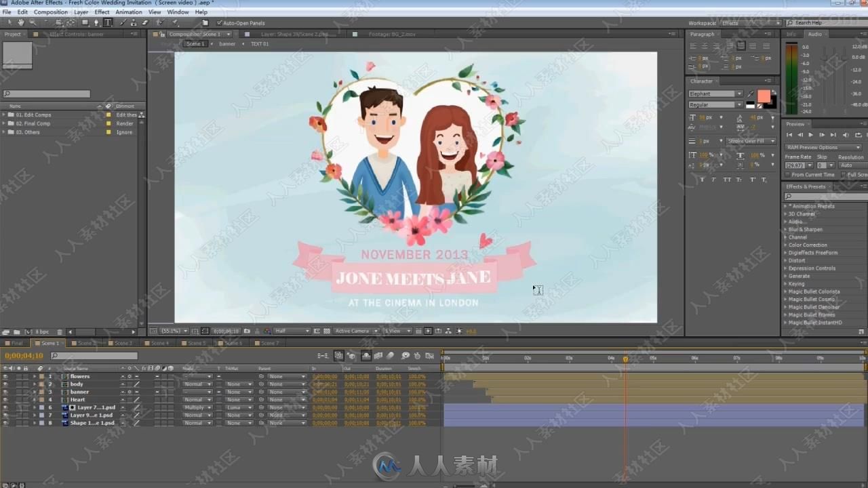Open the Elephant font family dropdown
Viewport: 868px width, 488px height.
(x=716, y=94)
